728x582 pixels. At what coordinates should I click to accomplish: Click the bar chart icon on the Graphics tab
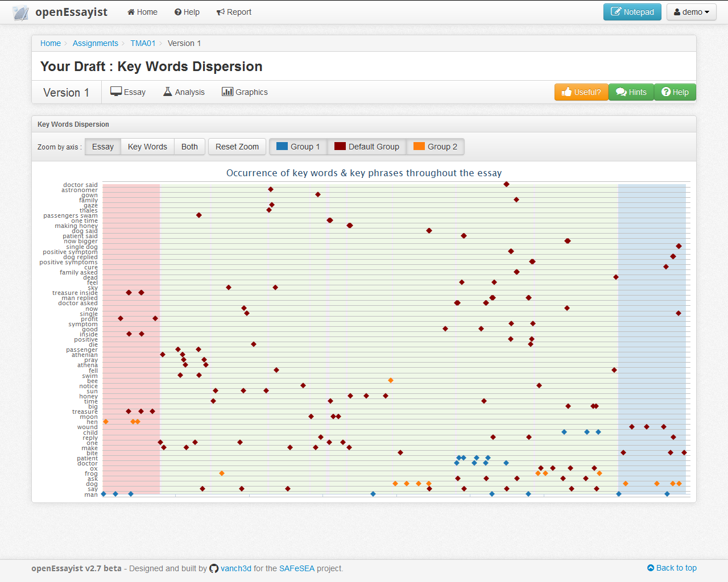pos(227,92)
